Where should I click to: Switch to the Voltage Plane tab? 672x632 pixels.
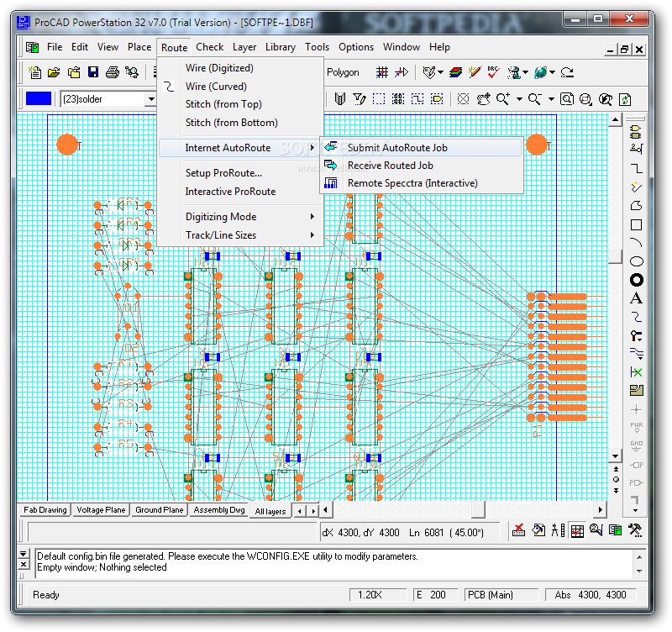click(101, 510)
